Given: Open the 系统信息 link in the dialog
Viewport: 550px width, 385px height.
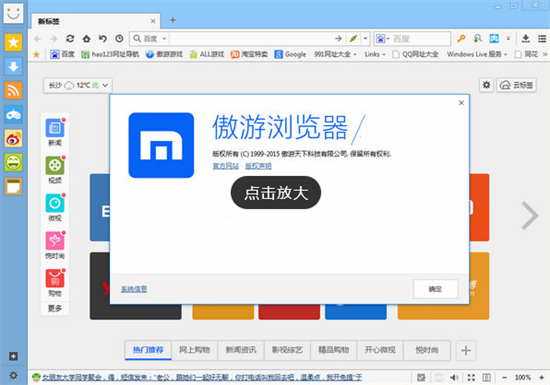Looking at the screenshot, I should tap(134, 289).
